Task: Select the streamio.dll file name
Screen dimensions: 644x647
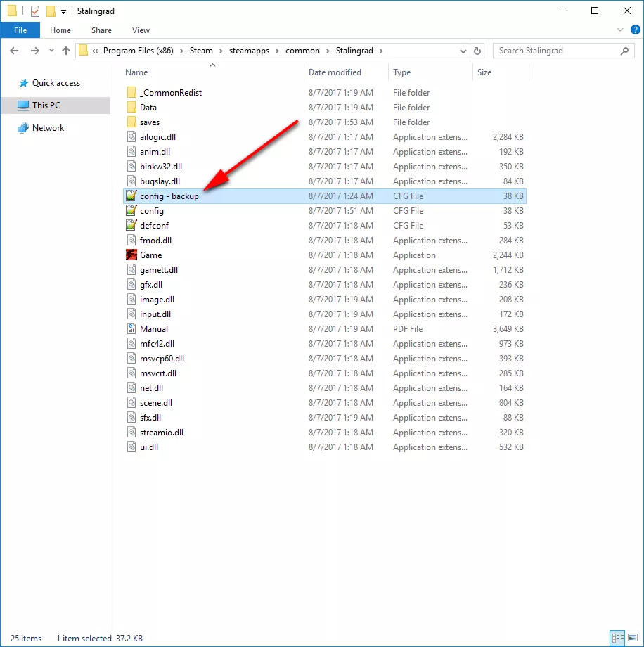Action: (162, 433)
